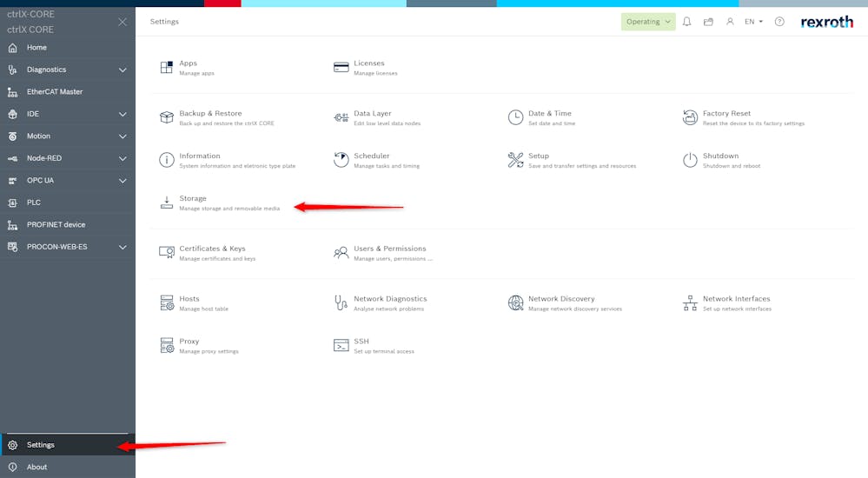Expand the Node-RED menu chevron
The width and height of the screenshot is (868, 478).
pos(123,158)
